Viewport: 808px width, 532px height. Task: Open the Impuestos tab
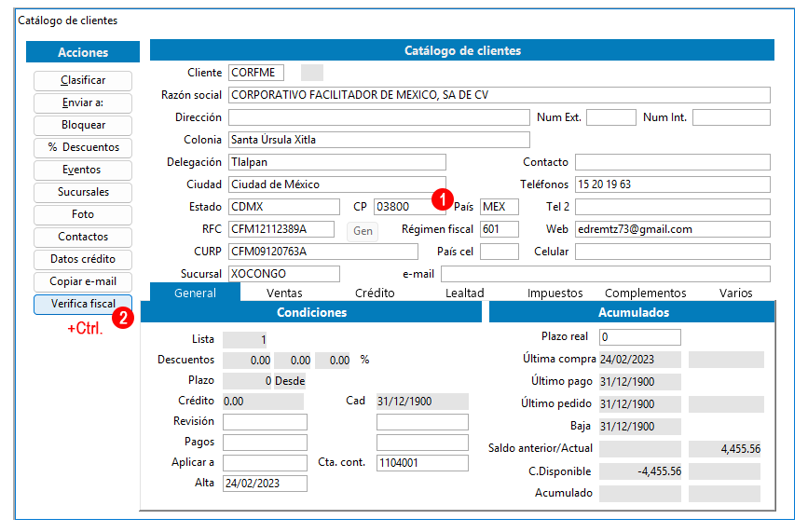coord(555,293)
